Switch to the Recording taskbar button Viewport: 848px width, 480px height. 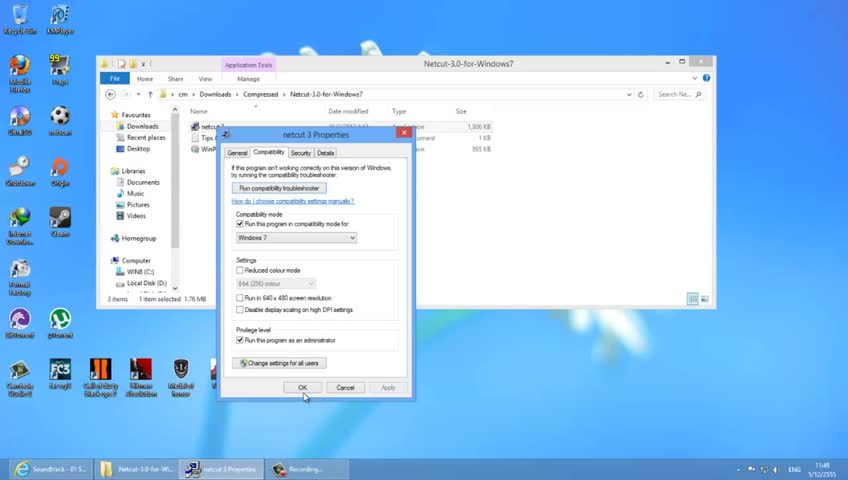306,469
